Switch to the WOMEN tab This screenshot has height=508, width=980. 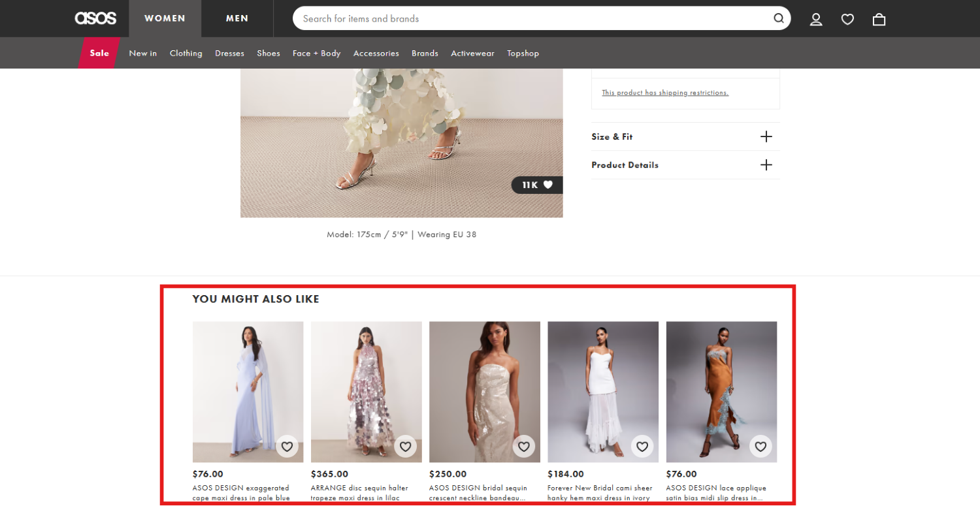165,18
